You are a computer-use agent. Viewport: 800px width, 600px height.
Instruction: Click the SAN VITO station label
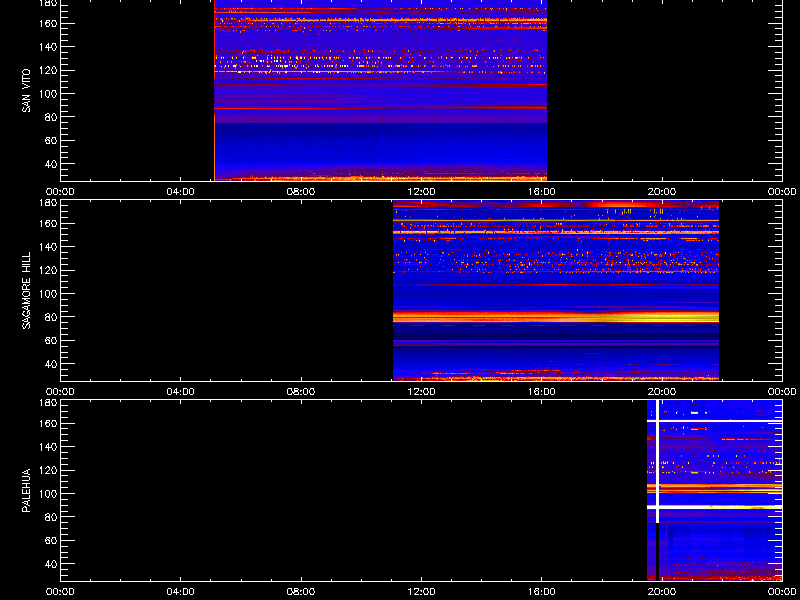(x=26, y=91)
